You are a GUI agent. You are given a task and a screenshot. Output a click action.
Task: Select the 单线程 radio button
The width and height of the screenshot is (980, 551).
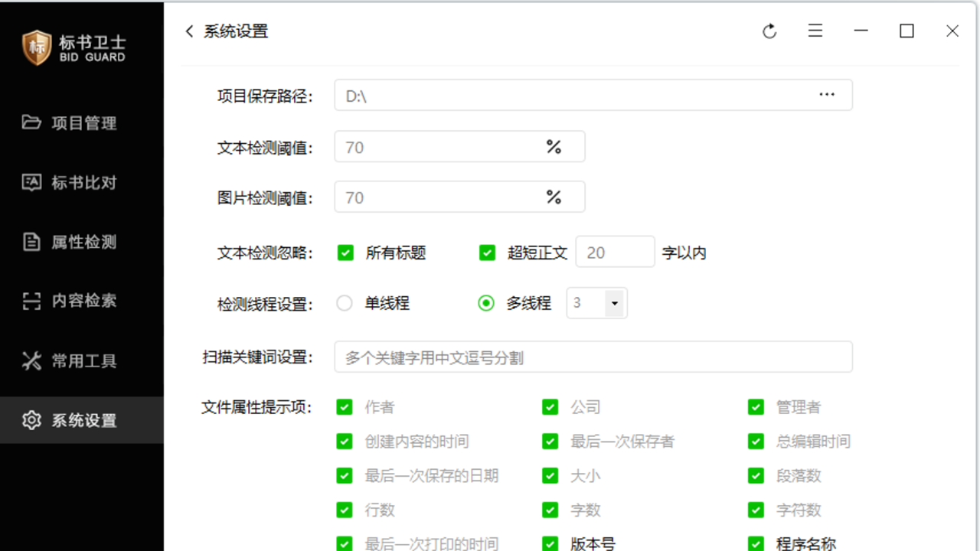345,303
